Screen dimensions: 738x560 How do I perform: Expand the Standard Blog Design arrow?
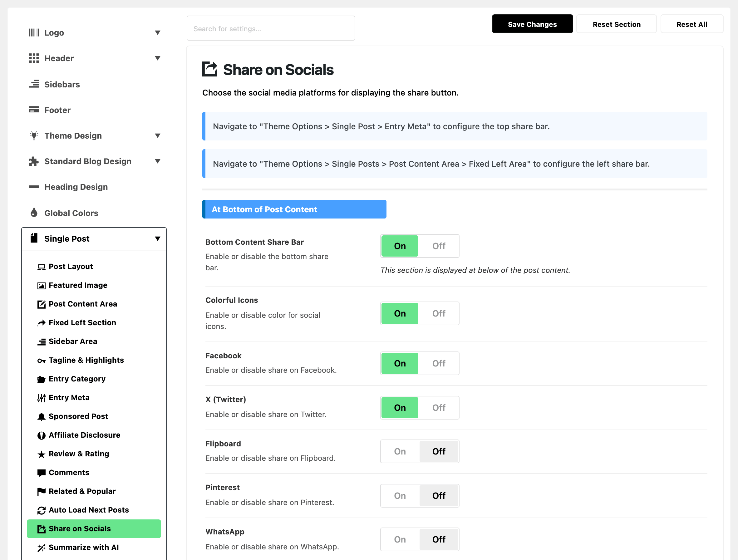pos(157,161)
